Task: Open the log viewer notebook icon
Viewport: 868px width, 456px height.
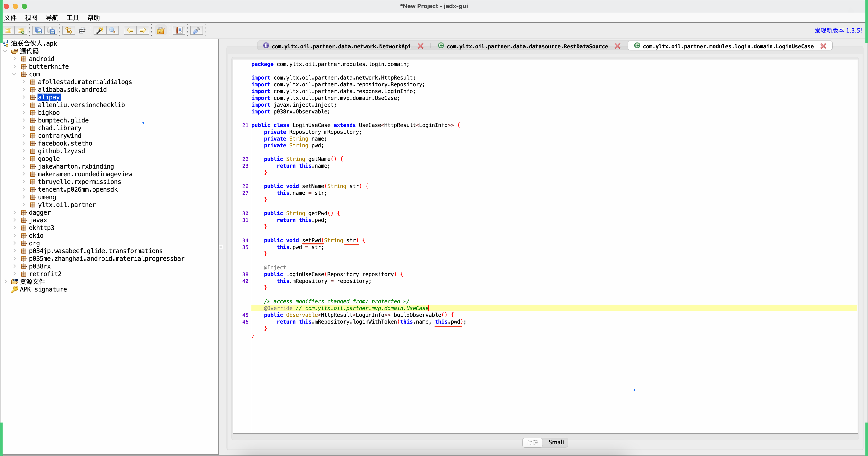Action: (179, 30)
